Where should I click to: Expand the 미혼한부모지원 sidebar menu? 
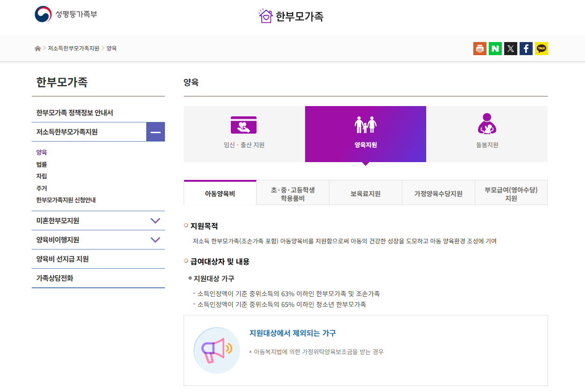(x=155, y=220)
